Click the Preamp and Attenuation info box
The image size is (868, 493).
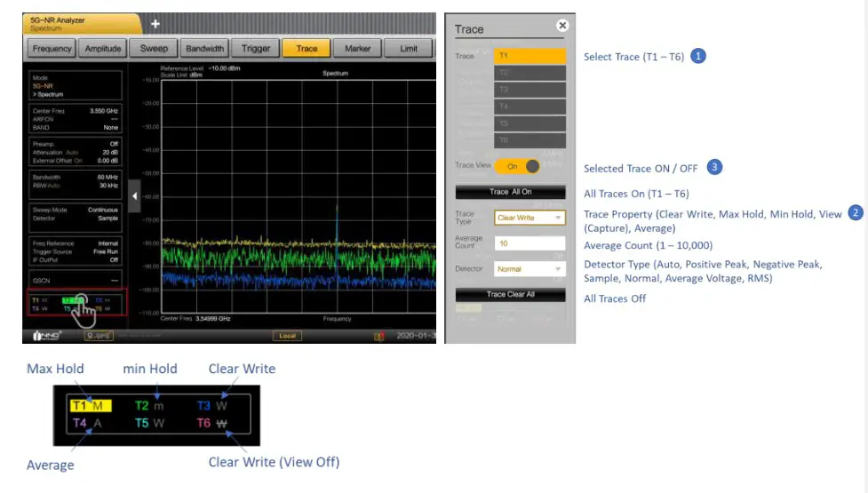click(x=76, y=152)
